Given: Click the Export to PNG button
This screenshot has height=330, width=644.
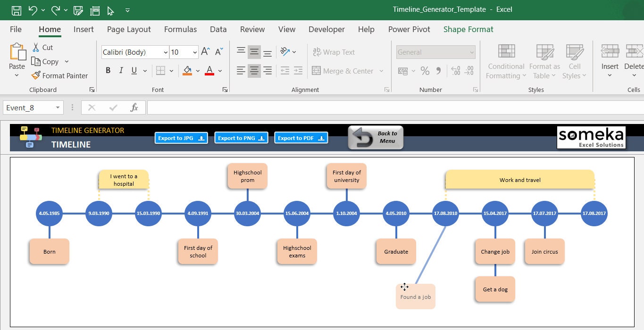Looking at the screenshot, I should [x=241, y=138].
